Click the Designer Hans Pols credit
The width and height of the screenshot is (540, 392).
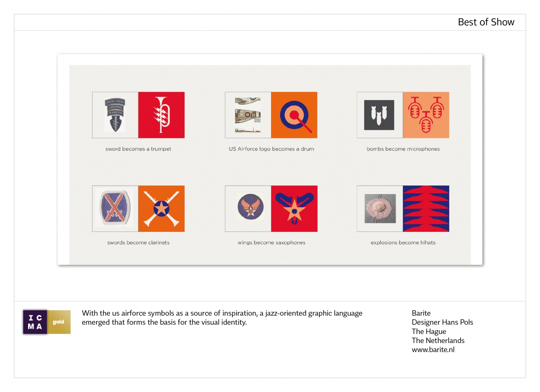pyautogui.click(x=442, y=322)
